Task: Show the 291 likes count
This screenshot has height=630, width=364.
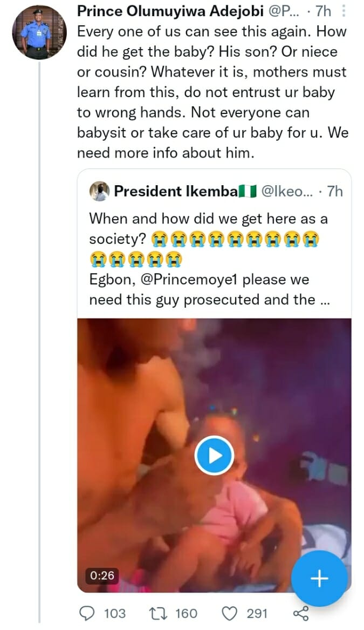Action: click(x=258, y=613)
